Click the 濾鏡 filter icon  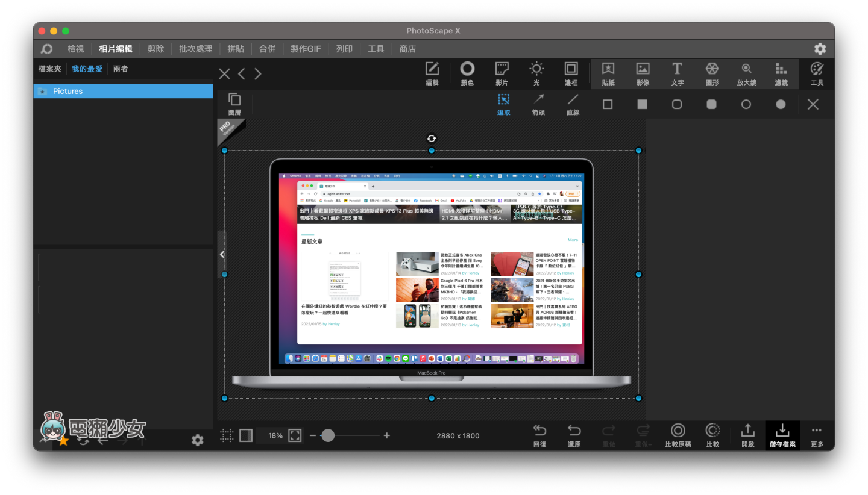coord(781,73)
